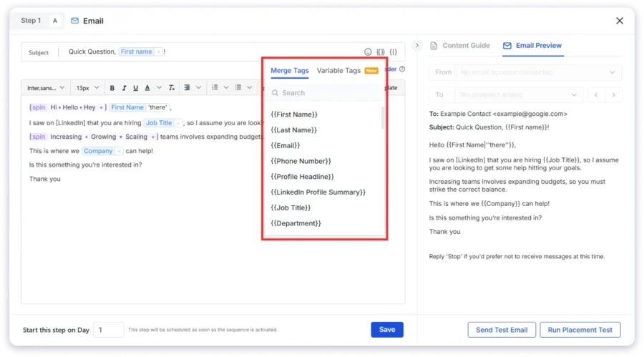644x357 pixels.
Task: Toggle underline formatting
Action: [x=135, y=88]
